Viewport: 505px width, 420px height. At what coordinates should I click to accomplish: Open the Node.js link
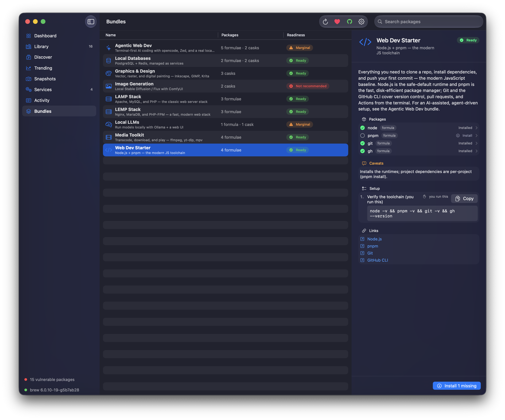coord(374,239)
